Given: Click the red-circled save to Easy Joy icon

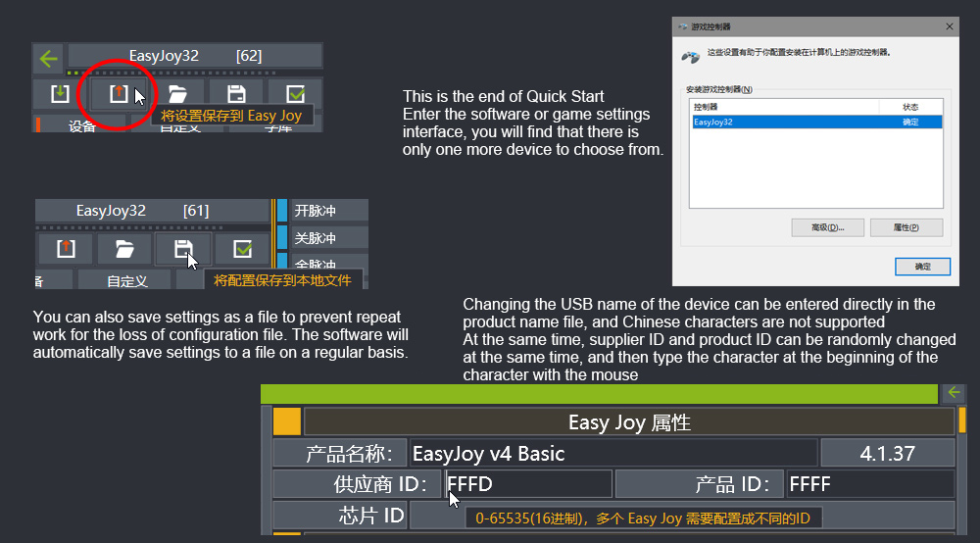Looking at the screenshot, I should coord(118,94).
